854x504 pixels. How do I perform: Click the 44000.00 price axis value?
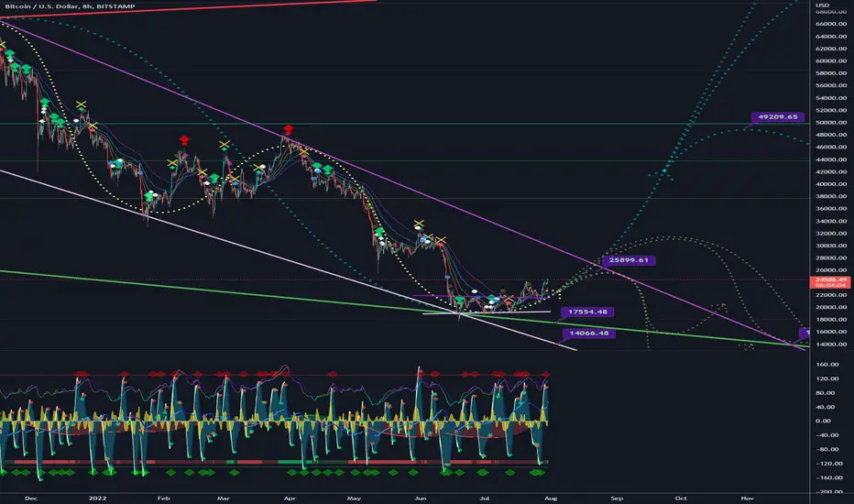click(x=831, y=159)
